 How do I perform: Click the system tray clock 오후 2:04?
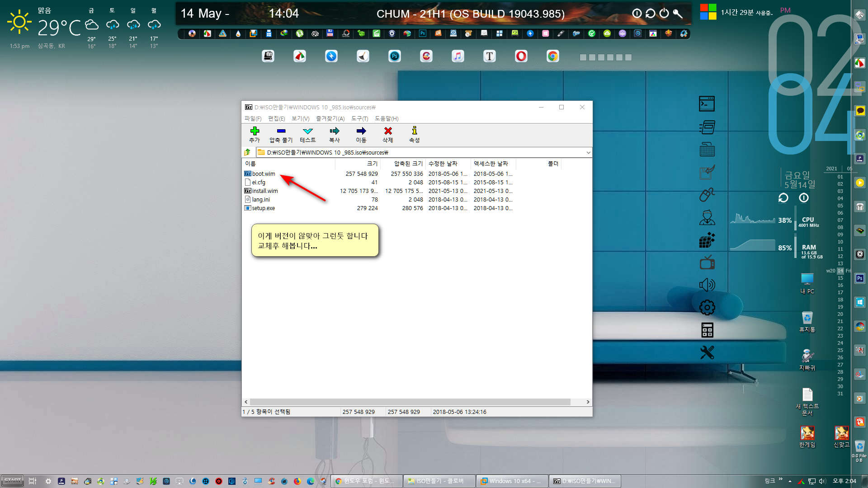[x=844, y=481]
